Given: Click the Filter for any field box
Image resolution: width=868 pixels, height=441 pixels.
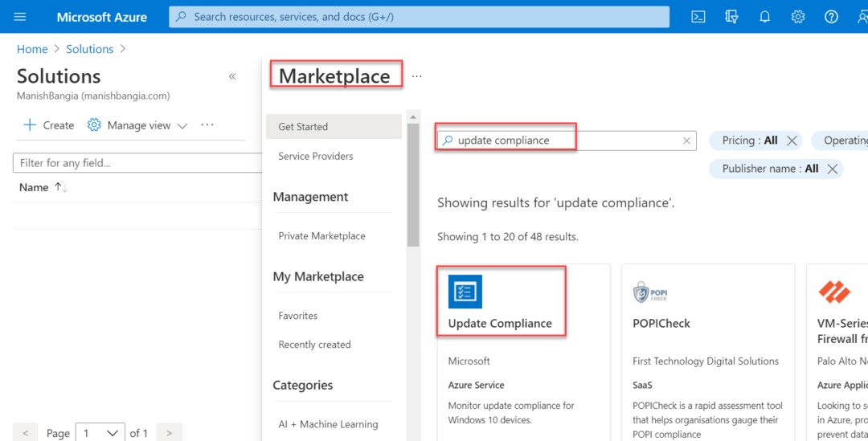Looking at the screenshot, I should click(137, 163).
